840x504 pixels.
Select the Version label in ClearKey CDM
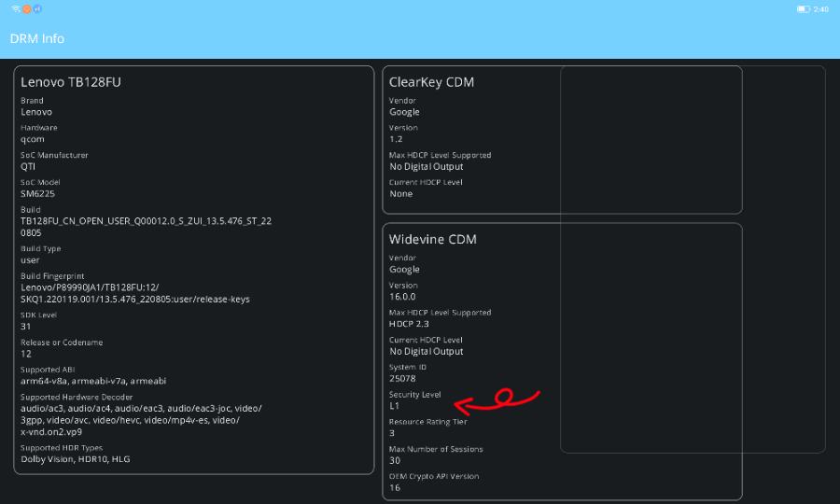tap(403, 128)
